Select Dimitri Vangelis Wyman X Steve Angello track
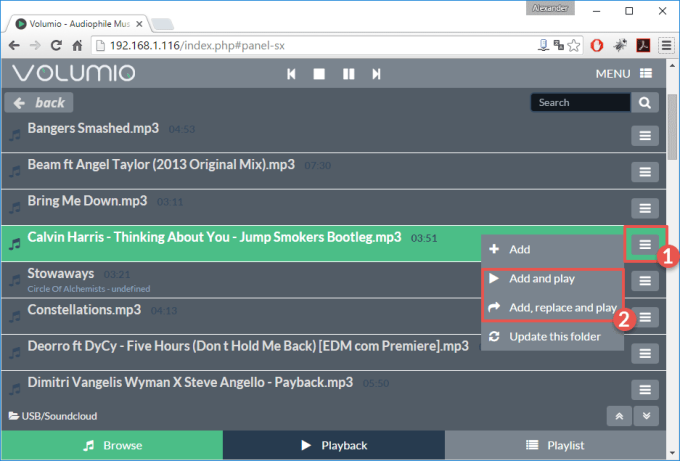Screen dimensions: 680x461 (190, 383)
